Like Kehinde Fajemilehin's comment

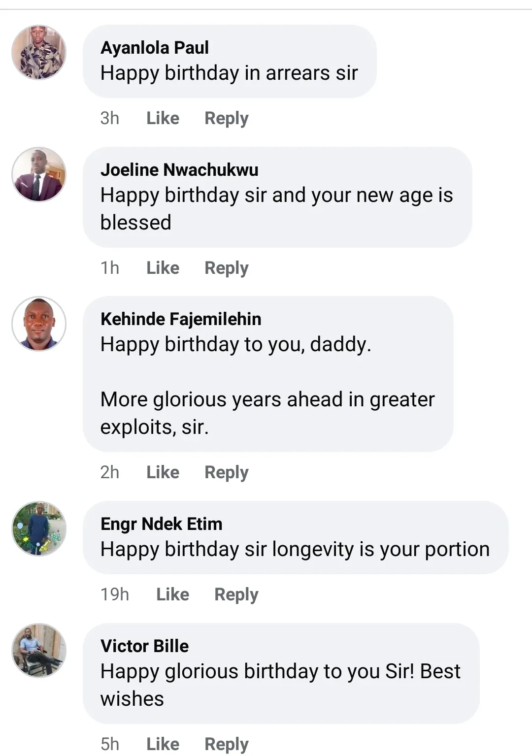pyautogui.click(x=163, y=472)
